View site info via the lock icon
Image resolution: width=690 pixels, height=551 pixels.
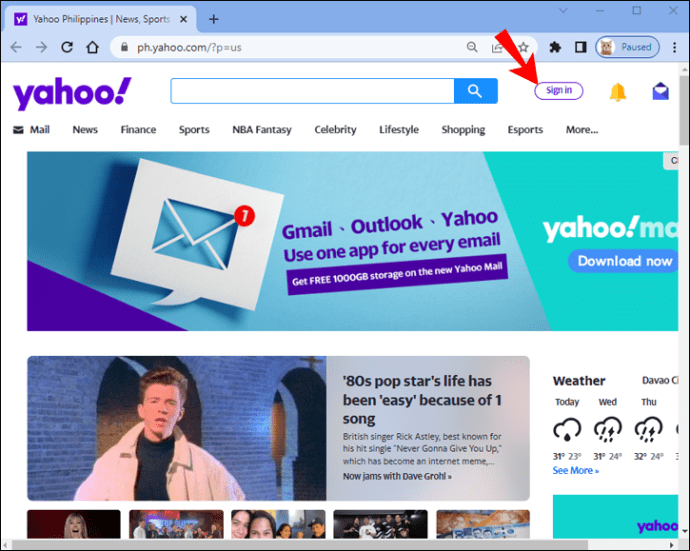[125, 47]
